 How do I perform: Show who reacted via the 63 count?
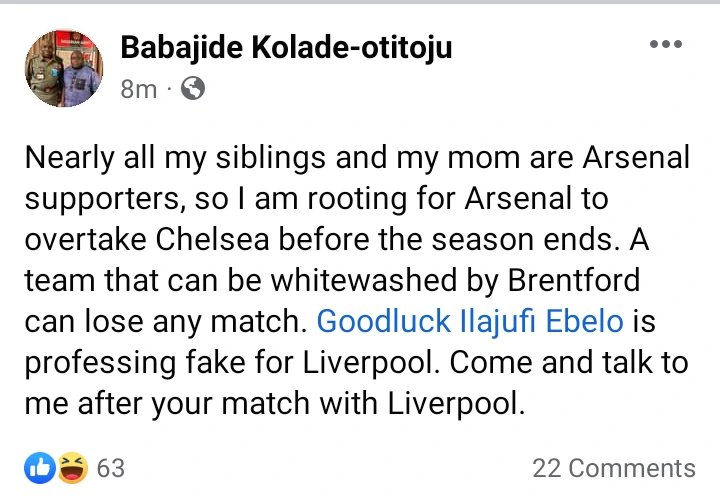click(111, 468)
